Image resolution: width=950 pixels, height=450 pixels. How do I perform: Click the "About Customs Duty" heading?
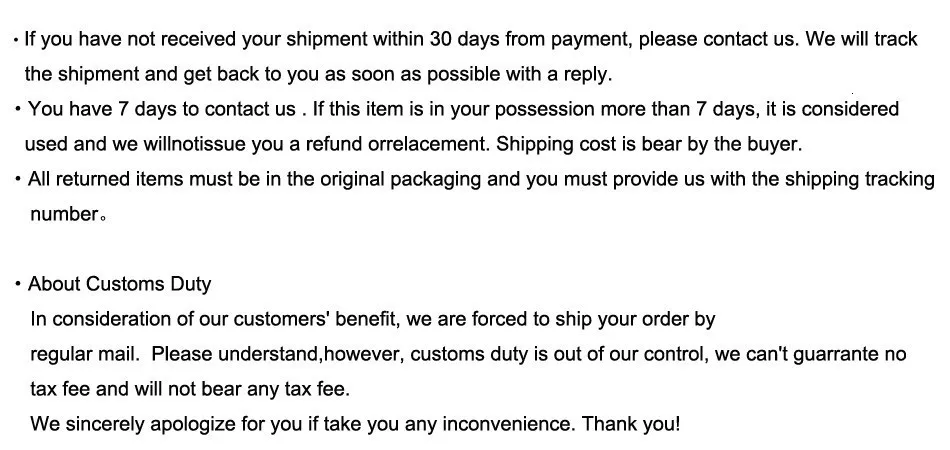(120, 284)
